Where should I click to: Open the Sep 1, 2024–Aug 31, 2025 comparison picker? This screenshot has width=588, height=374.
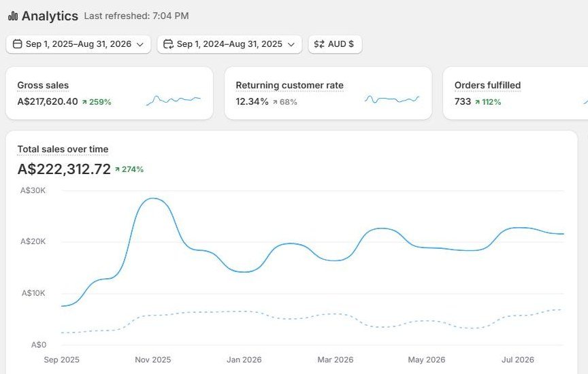point(229,44)
